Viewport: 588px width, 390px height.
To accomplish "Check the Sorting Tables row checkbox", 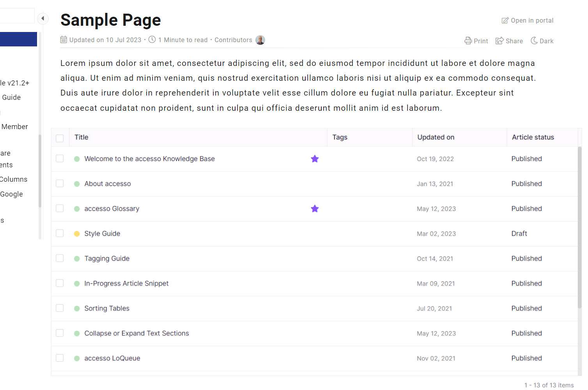I will coord(60,308).
